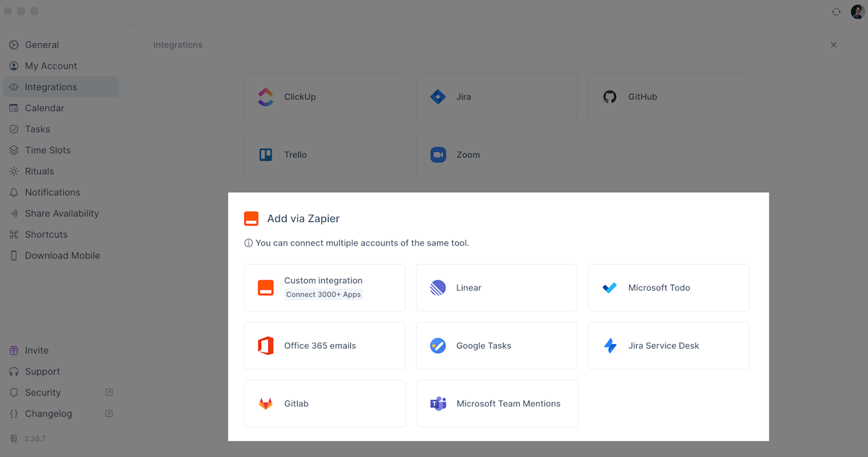Click the Shortcuts command-key icon
Screen dimensions: 868x457
[x=14, y=234]
